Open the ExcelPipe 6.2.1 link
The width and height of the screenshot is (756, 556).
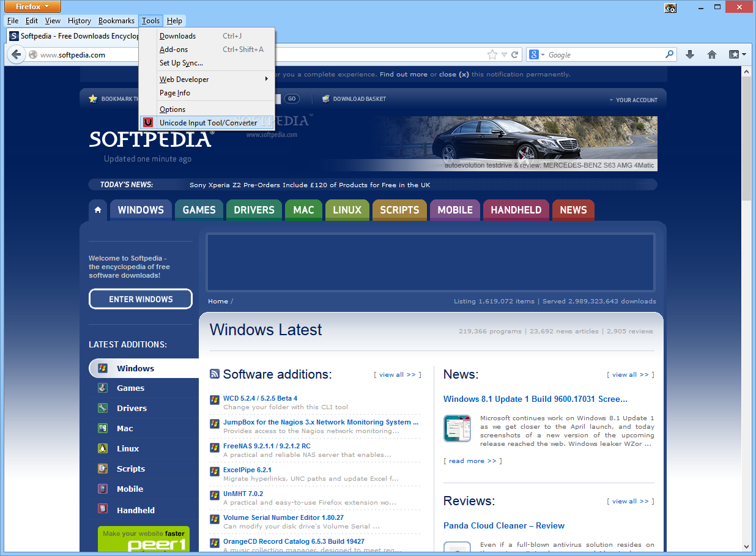tap(247, 470)
